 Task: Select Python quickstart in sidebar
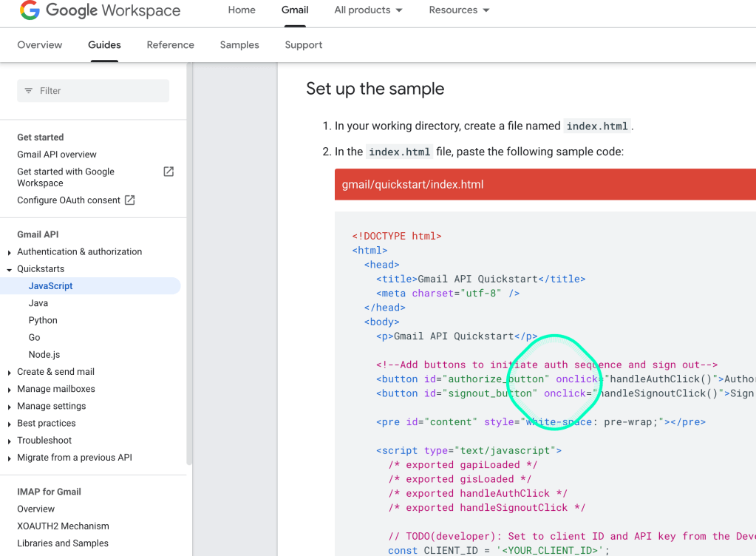[x=42, y=320]
